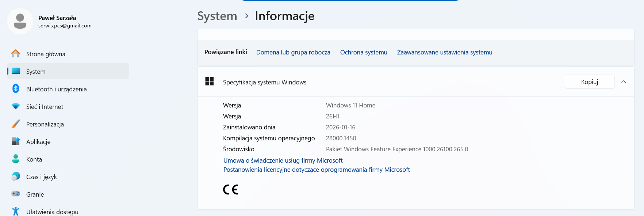The height and width of the screenshot is (216, 644).
Task: Click the Sieć i Internet wifi icon
Action: point(16,106)
